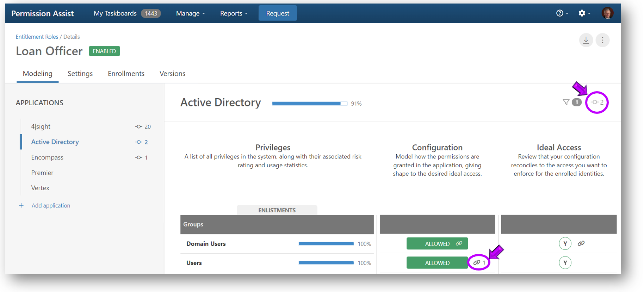Click the filter funnel icon
This screenshot has width=644, height=292.
pos(566,102)
